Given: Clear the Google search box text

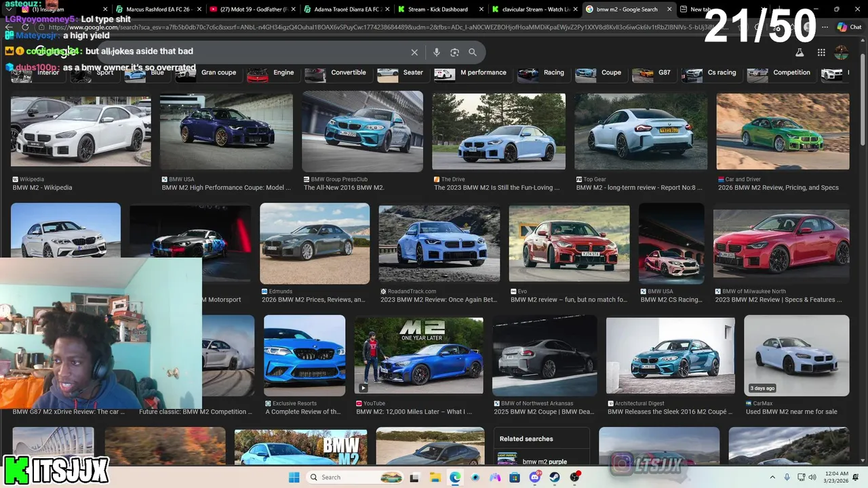Looking at the screenshot, I should [x=414, y=52].
